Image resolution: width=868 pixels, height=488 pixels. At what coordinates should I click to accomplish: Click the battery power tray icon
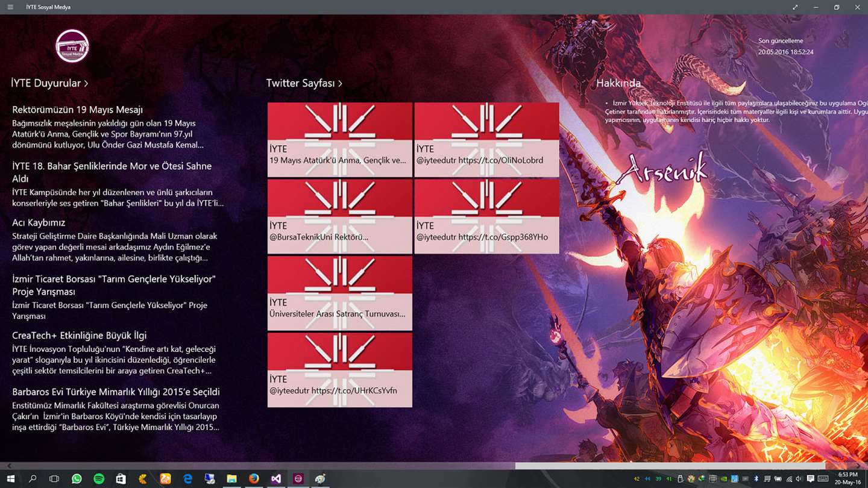tap(778, 478)
